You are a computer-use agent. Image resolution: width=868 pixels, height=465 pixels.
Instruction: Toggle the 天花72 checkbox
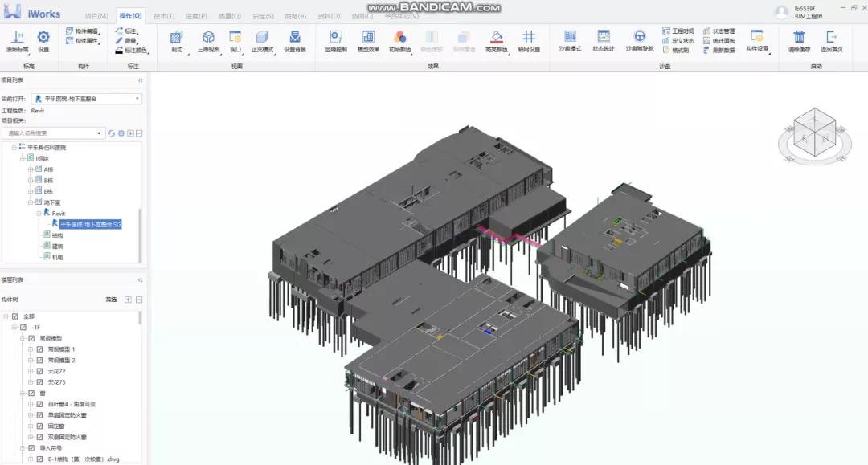[39, 371]
